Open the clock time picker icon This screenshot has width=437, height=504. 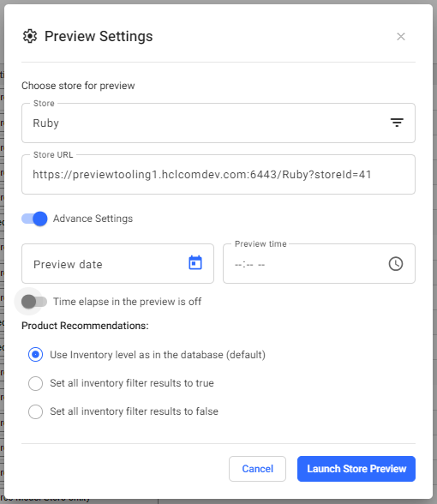pos(396,264)
